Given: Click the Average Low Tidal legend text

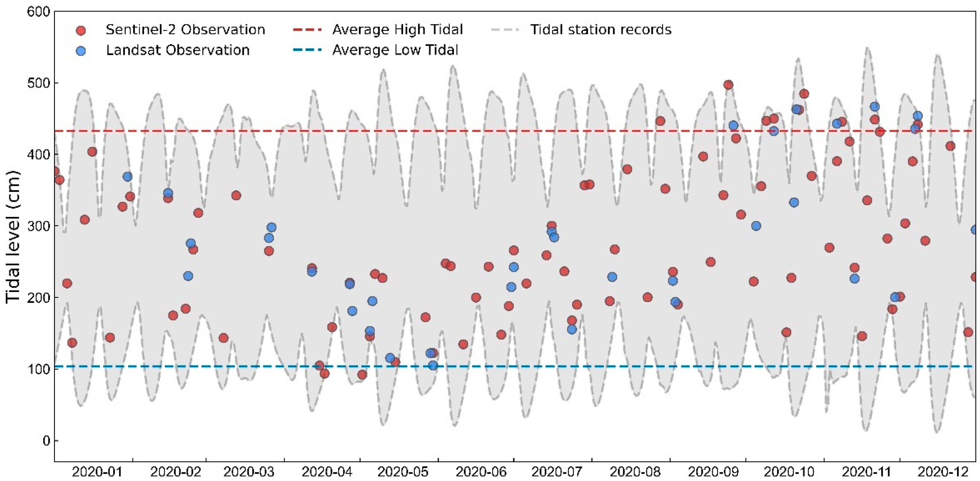Looking at the screenshot, I should click(x=395, y=50).
